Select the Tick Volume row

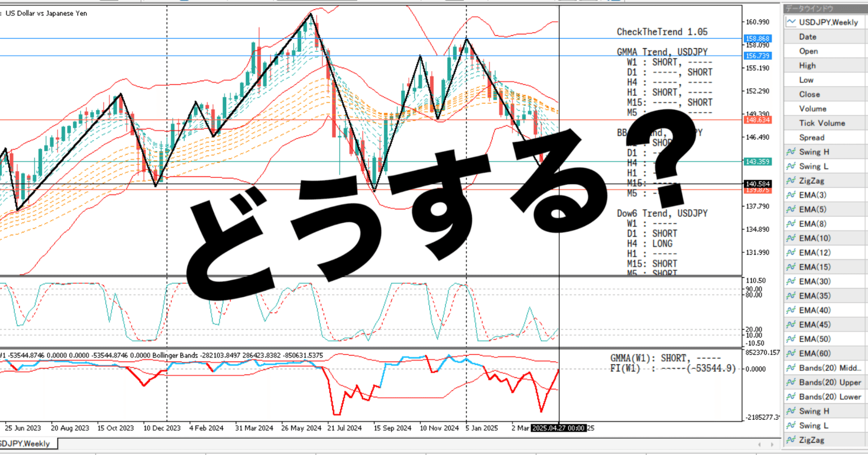pyautogui.click(x=825, y=123)
